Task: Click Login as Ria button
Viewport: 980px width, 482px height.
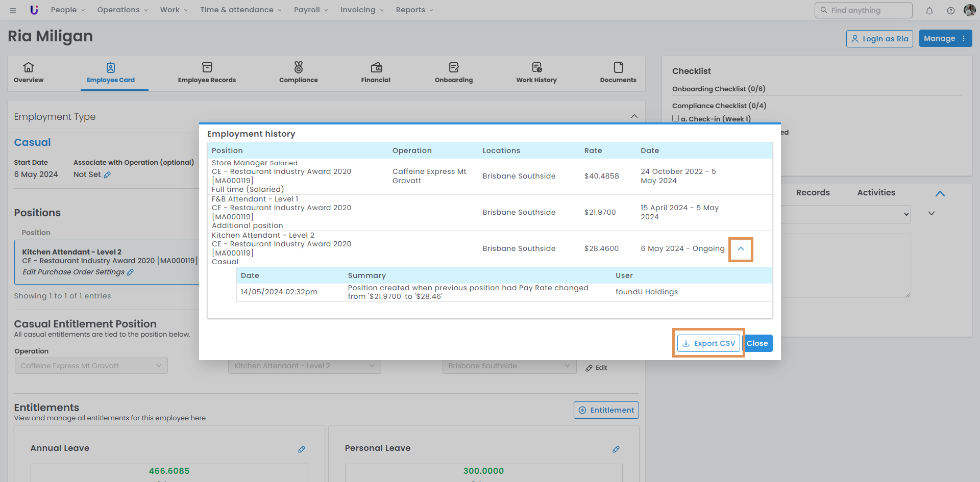Action: [x=879, y=39]
